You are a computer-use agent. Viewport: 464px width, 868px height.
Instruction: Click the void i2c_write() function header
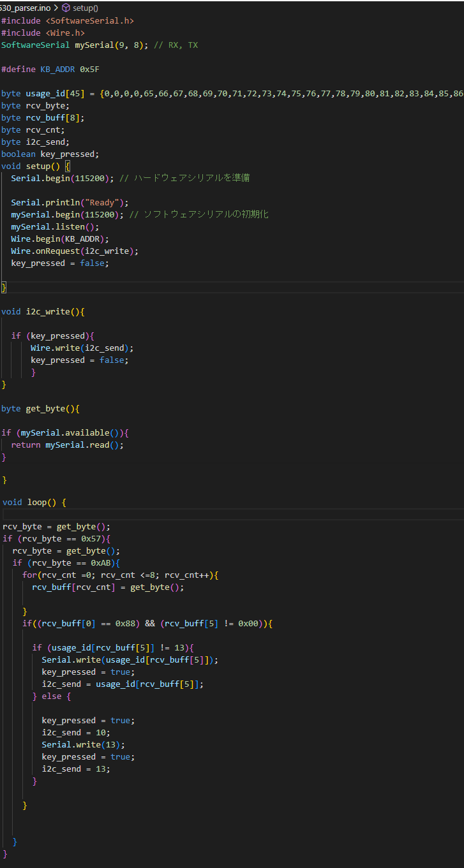[x=43, y=311]
